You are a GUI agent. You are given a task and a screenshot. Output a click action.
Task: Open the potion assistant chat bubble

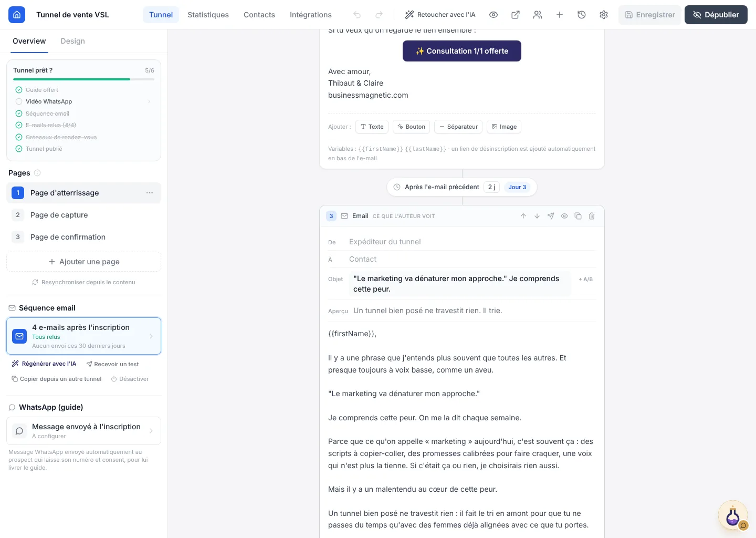(733, 515)
